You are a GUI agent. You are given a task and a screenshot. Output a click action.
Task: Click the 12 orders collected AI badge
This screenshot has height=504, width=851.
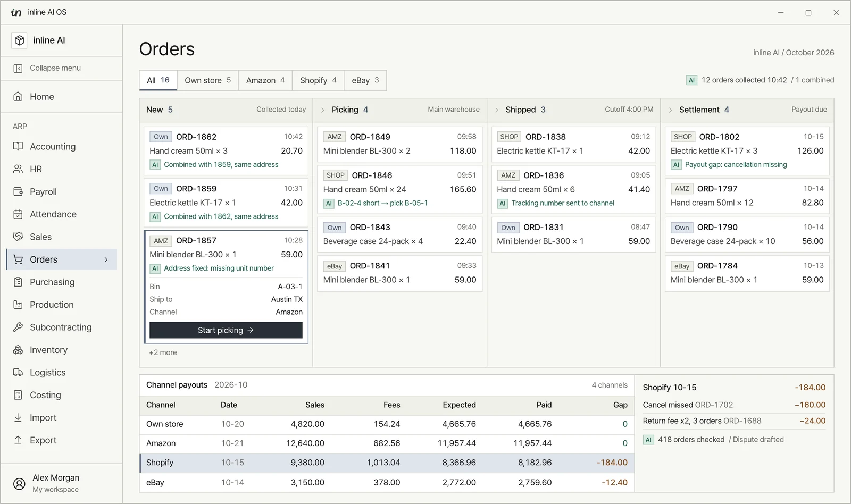point(691,80)
